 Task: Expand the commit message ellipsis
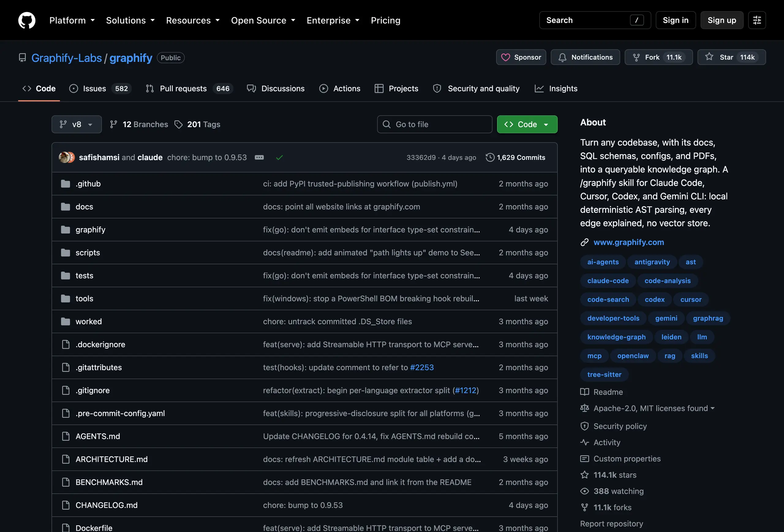click(x=259, y=157)
